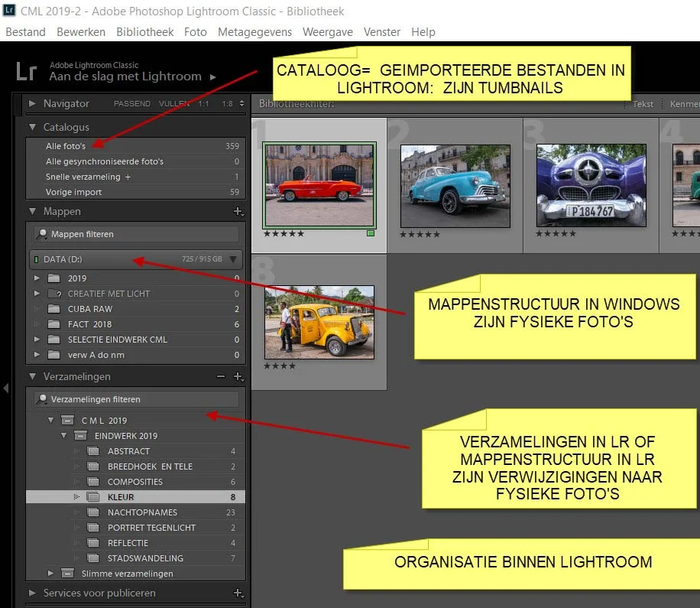
Task: Click the plus icon in Mappen panel
Action: 238,211
